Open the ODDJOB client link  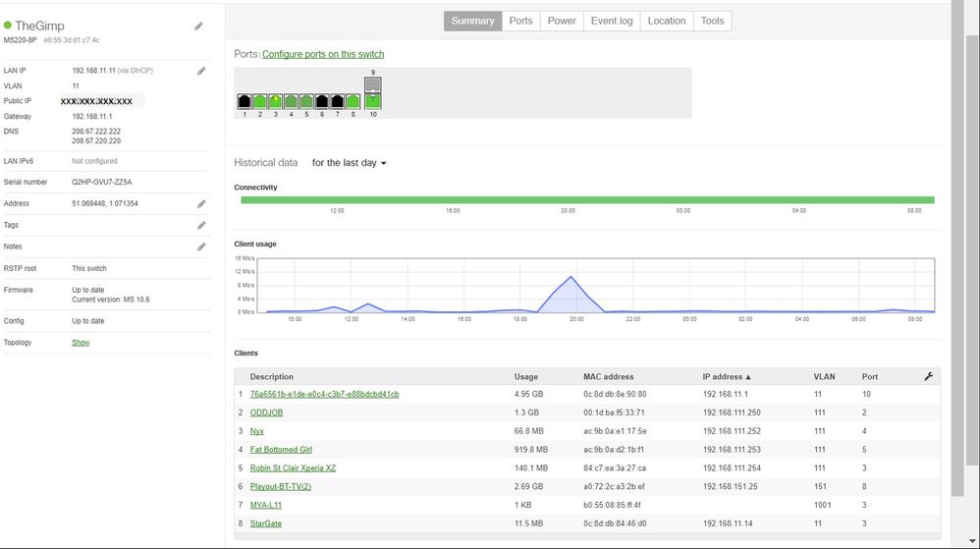(x=266, y=412)
